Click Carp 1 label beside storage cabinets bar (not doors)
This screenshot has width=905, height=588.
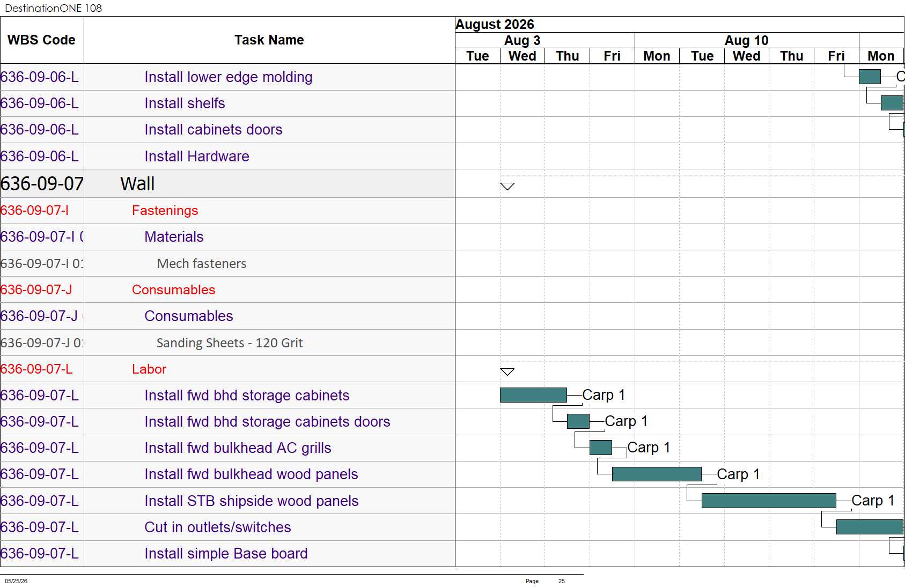point(604,395)
